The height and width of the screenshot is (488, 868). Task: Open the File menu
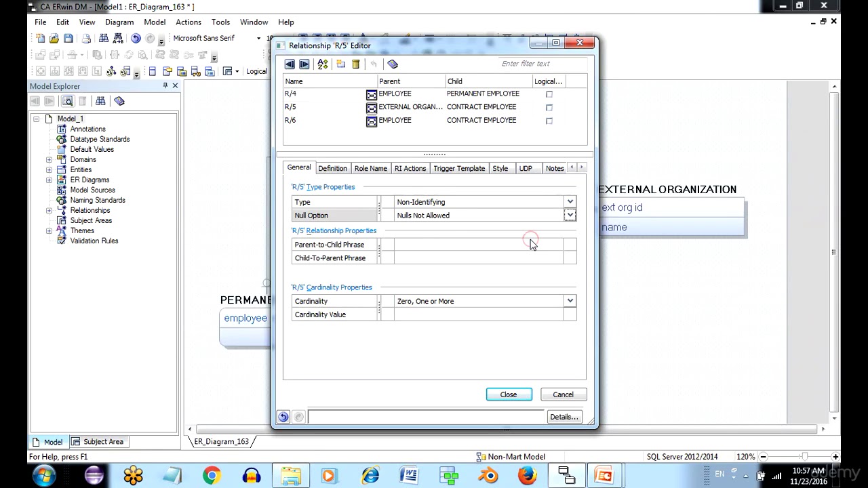coord(41,22)
